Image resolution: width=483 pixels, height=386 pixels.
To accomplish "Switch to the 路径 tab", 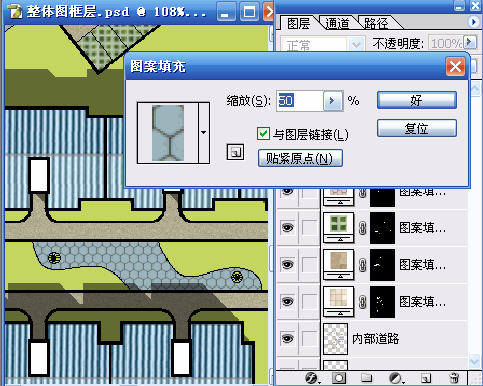I will [376, 23].
